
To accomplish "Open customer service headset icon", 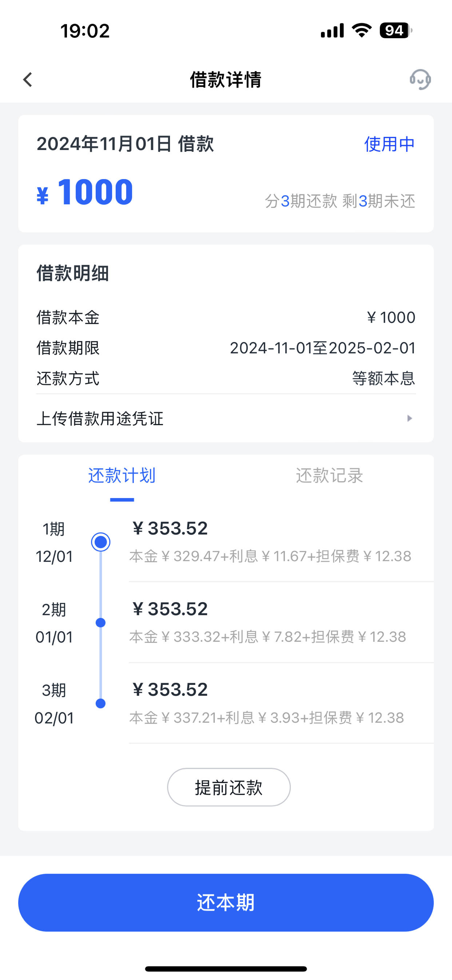I will [x=420, y=79].
